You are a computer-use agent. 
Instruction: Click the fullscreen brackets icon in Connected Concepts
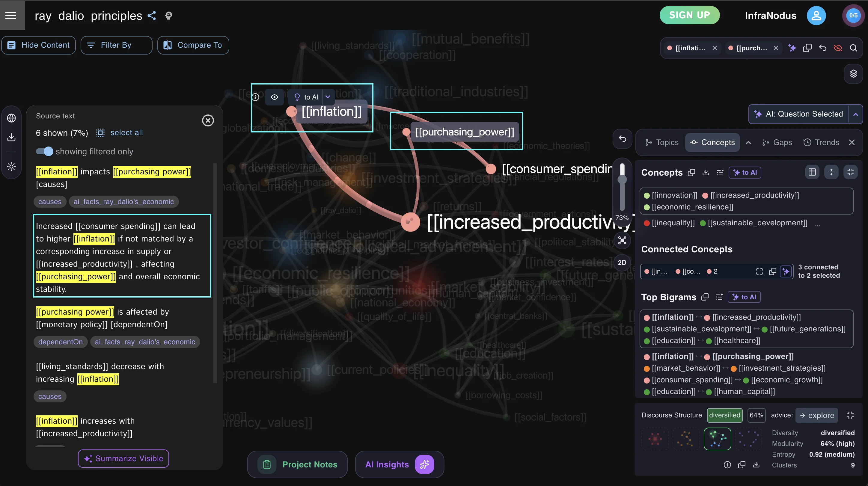pos(759,271)
